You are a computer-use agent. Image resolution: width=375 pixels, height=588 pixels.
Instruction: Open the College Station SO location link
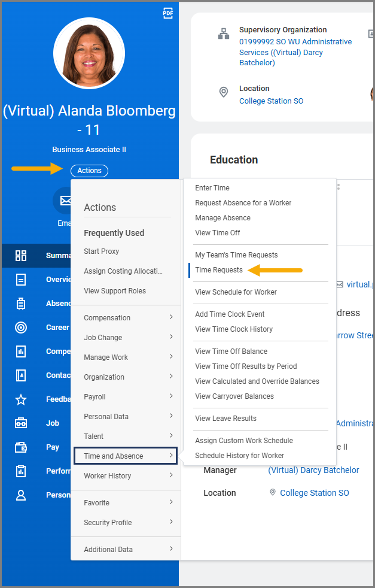coord(271,101)
